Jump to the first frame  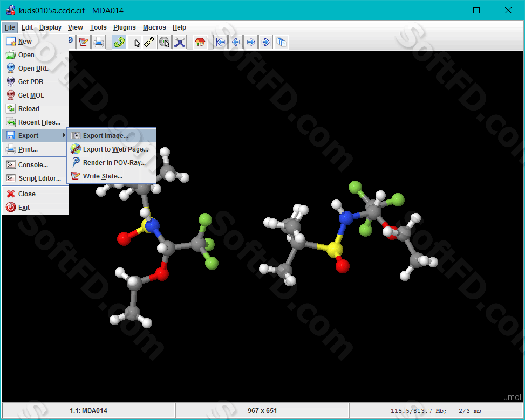tap(220, 42)
